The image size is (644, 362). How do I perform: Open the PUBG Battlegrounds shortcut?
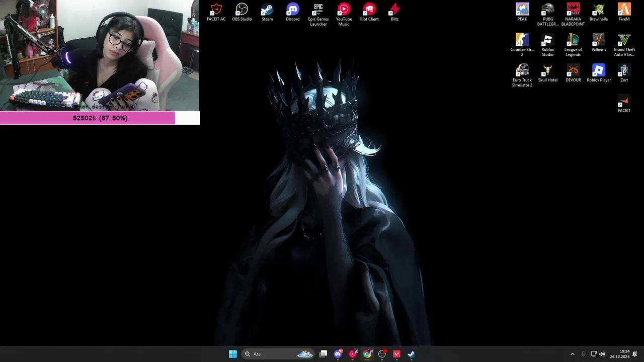(x=547, y=15)
